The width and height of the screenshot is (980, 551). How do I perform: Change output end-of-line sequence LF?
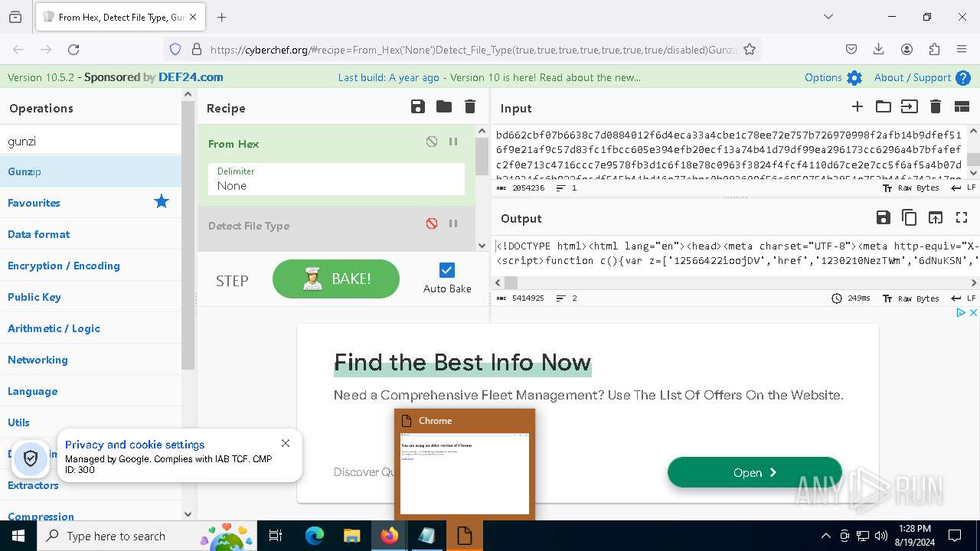pyautogui.click(x=964, y=298)
